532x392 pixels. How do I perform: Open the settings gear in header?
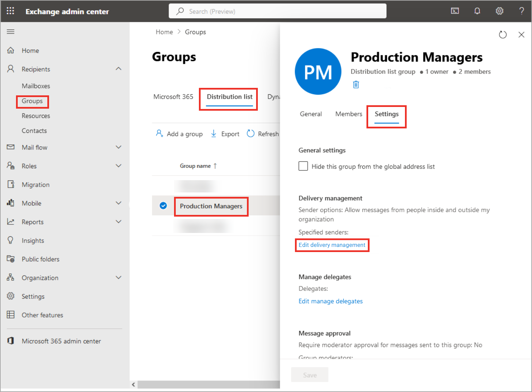tap(499, 11)
